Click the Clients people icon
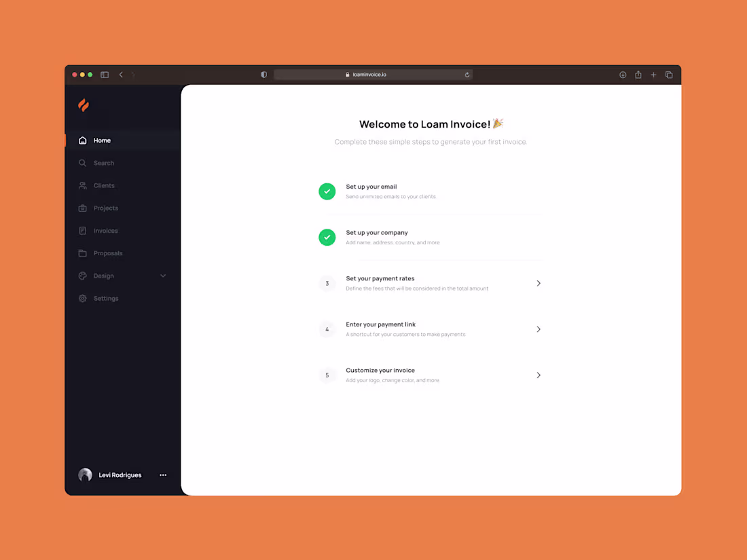This screenshot has height=560, width=747. (x=82, y=186)
